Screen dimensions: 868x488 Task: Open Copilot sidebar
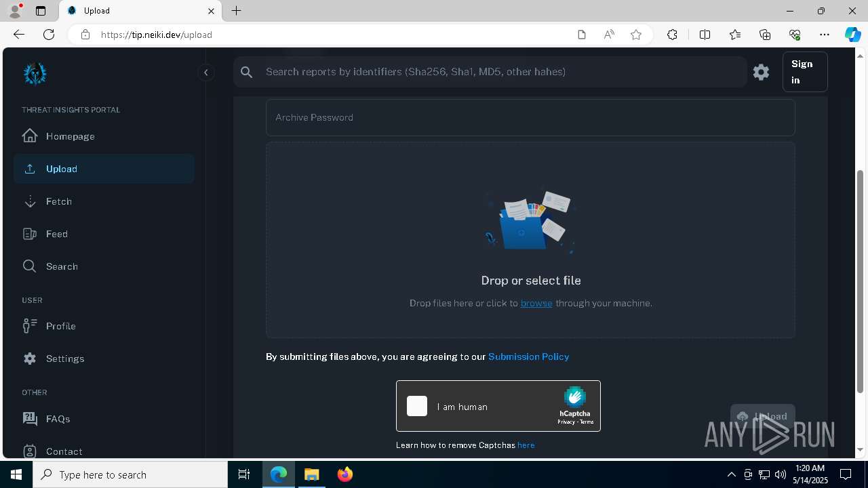pyautogui.click(x=852, y=35)
